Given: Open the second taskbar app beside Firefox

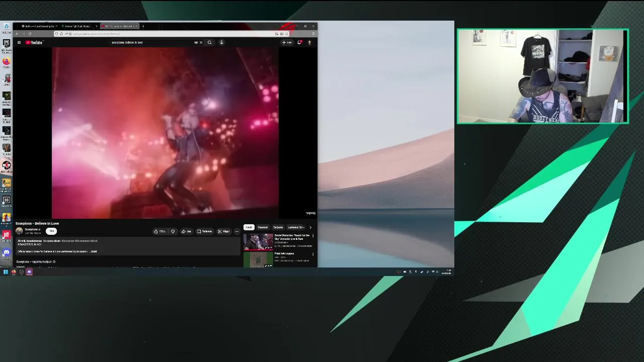Looking at the screenshot, I should coord(21,272).
